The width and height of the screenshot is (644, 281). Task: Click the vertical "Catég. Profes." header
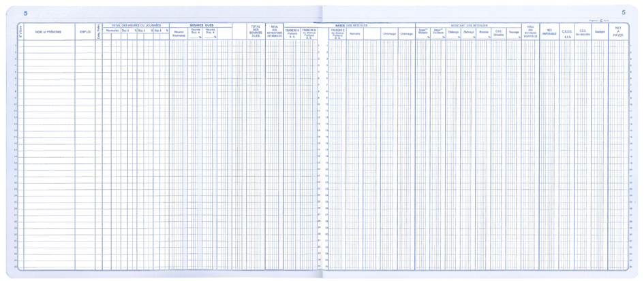pos(99,31)
